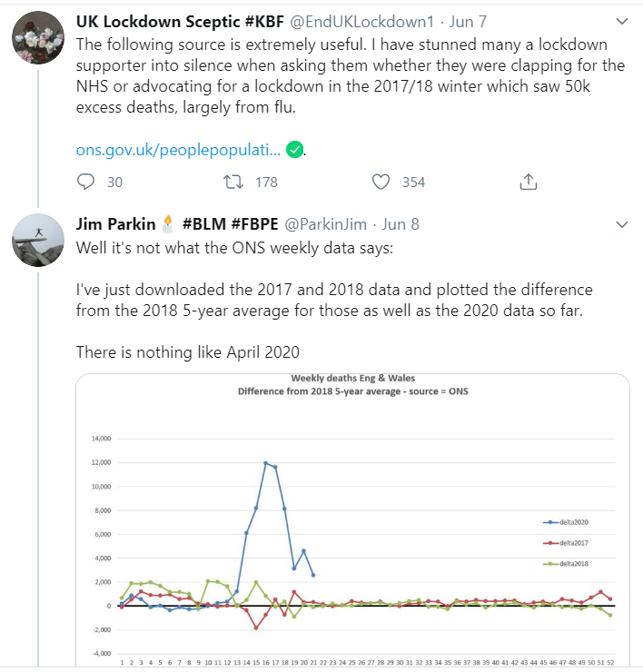Open the weekly deaths chart image

click(352, 518)
